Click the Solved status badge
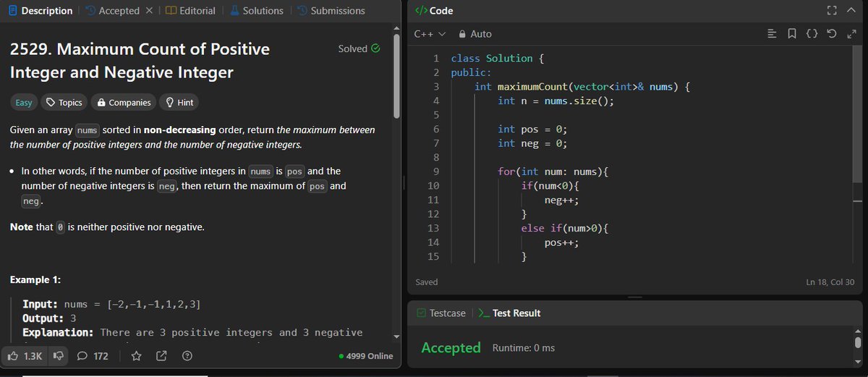 click(x=359, y=48)
